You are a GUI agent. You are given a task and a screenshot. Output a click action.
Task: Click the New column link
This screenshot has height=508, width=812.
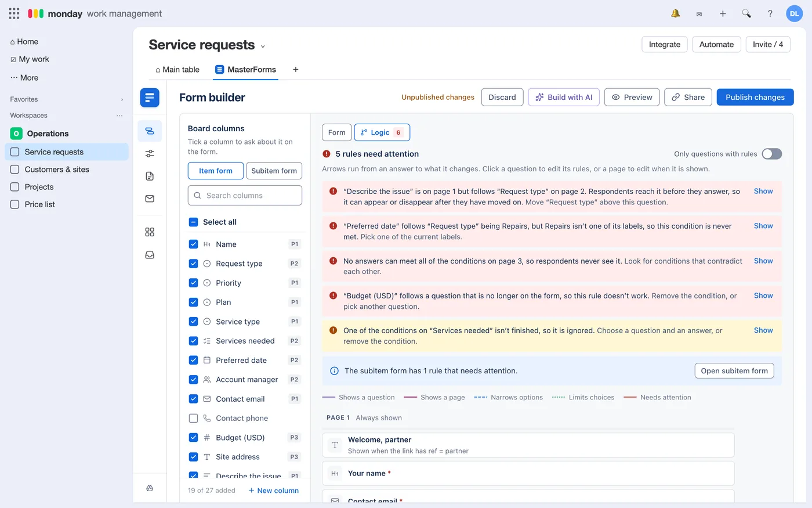click(274, 491)
